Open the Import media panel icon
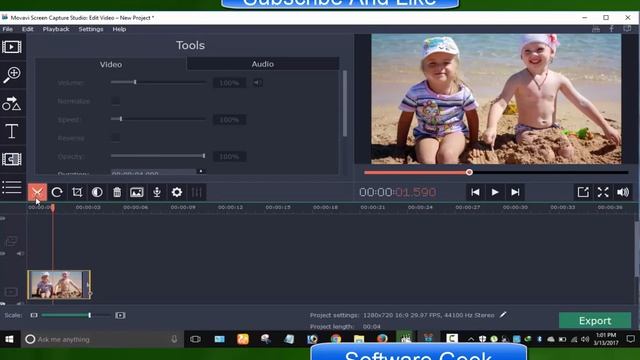The width and height of the screenshot is (640, 360). (x=12, y=47)
